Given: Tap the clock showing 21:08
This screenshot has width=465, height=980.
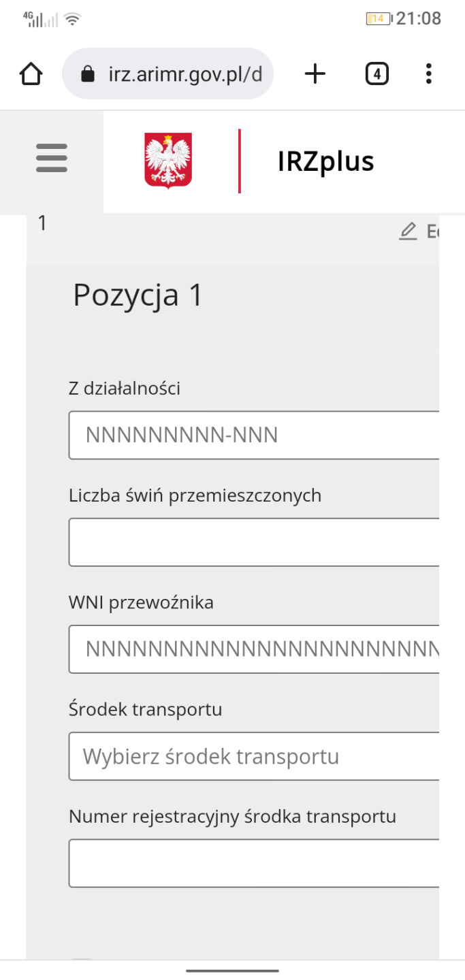Looking at the screenshot, I should (x=419, y=18).
